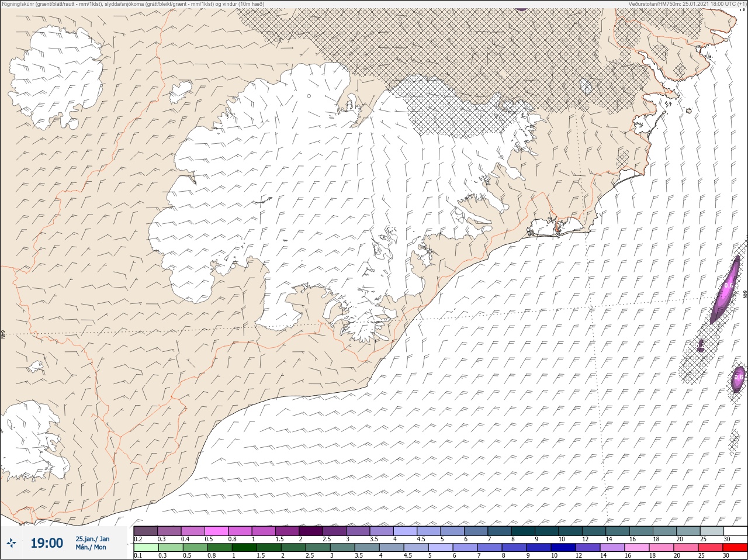The width and height of the screenshot is (748, 560).
Task: Click the '25.jan./ Jan' date text
Action: (x=92, y=539)
